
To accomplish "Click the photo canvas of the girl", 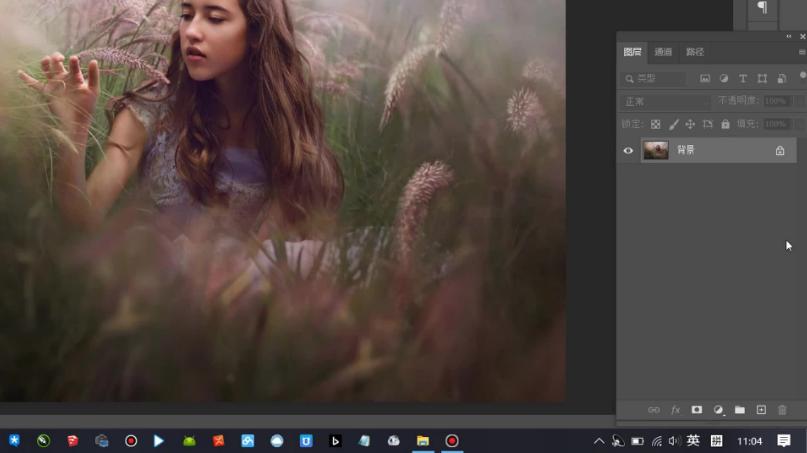I will [283, 201].
